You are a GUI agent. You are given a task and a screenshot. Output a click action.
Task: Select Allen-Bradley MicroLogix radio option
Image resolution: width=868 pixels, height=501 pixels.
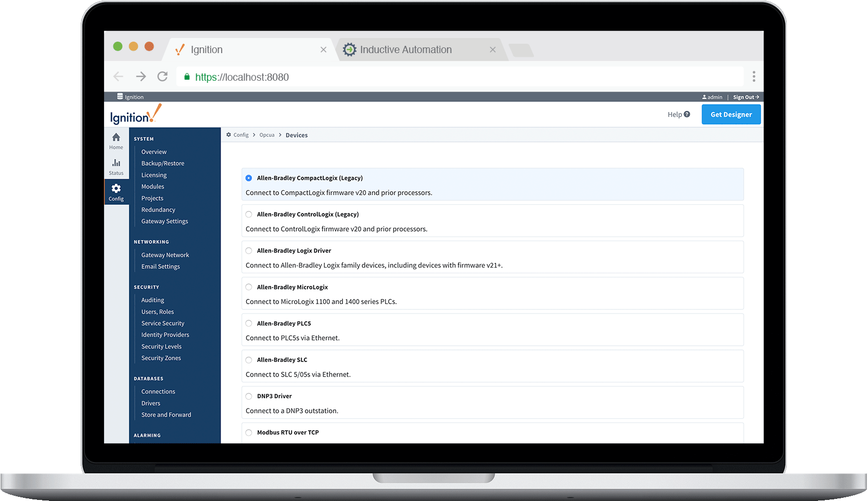coord(249,287)
